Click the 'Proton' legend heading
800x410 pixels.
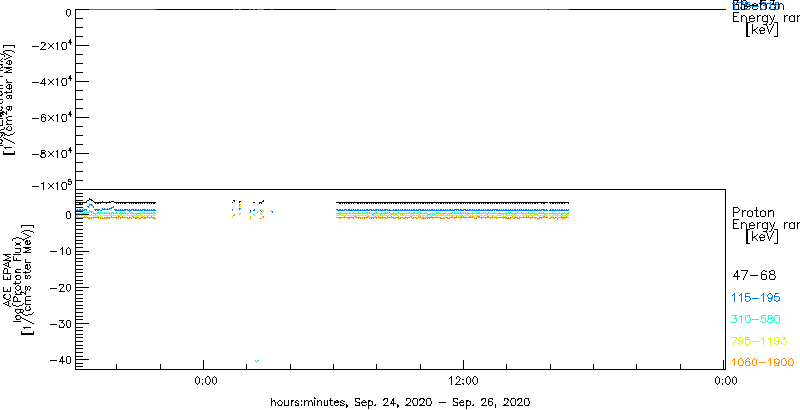(x=753, y=212)
